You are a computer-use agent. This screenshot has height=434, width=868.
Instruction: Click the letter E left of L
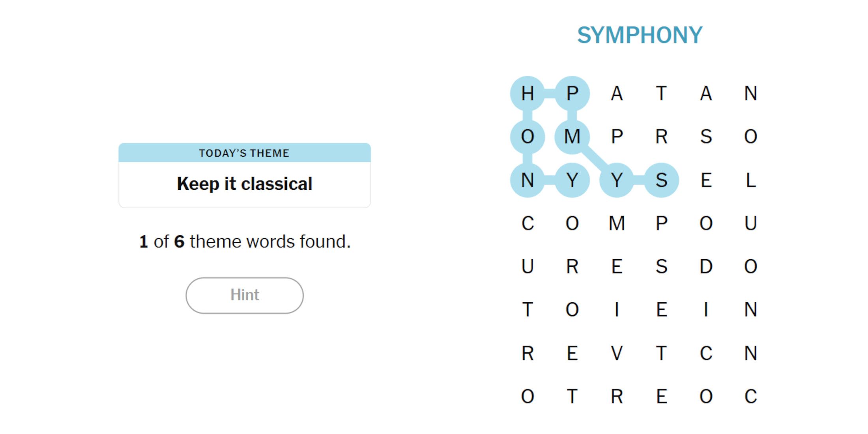click(706, 180)
